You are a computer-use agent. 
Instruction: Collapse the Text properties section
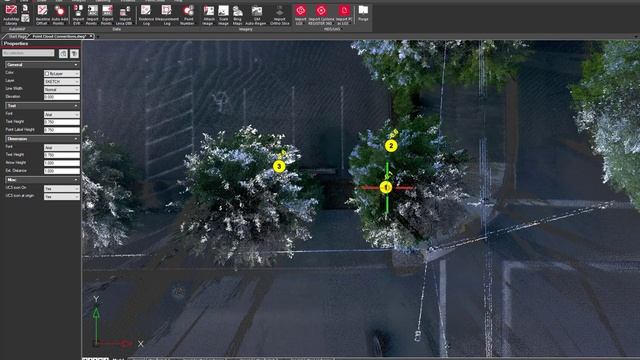tap(76, 106)
